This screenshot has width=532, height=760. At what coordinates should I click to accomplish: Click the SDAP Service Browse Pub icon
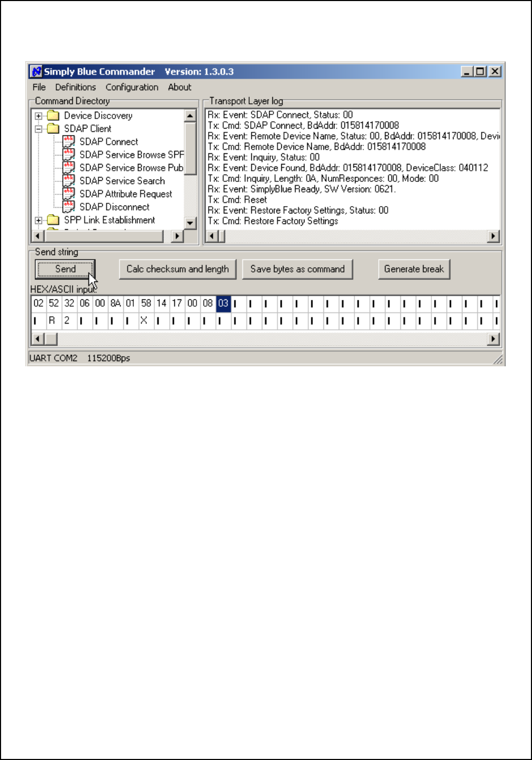coord(68,168)
